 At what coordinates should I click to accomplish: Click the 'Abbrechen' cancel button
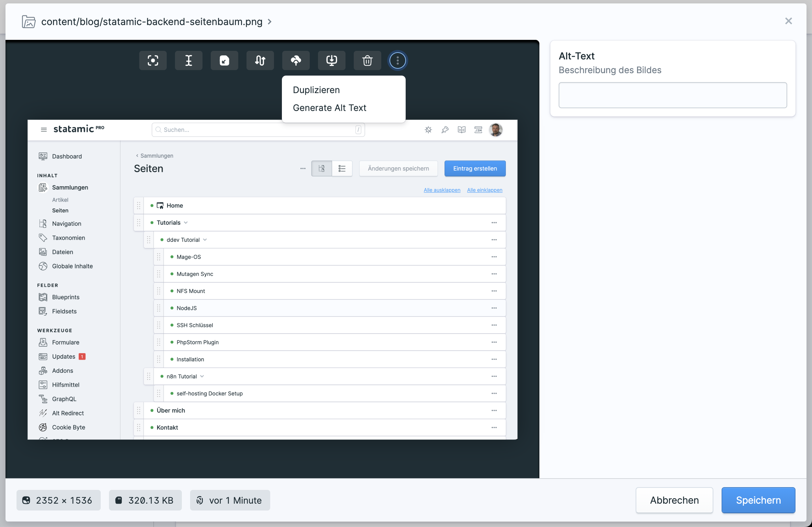tap(674, 500)
